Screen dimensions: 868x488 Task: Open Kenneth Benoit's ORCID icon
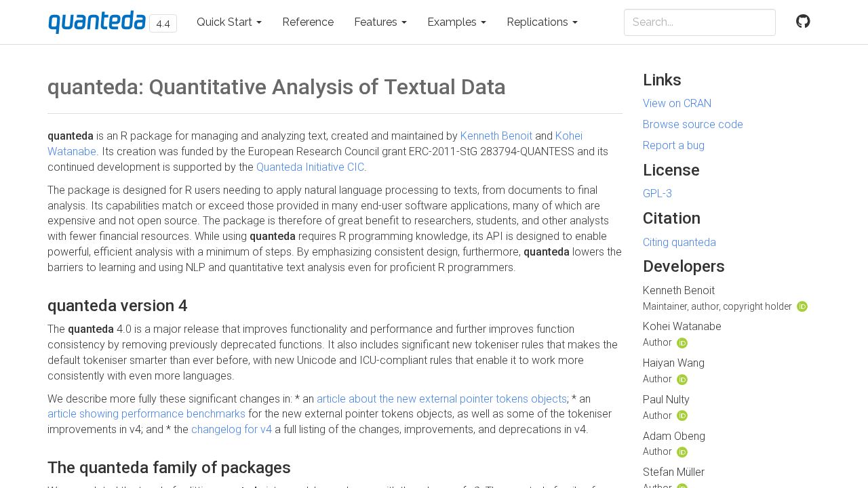(802, 306)
